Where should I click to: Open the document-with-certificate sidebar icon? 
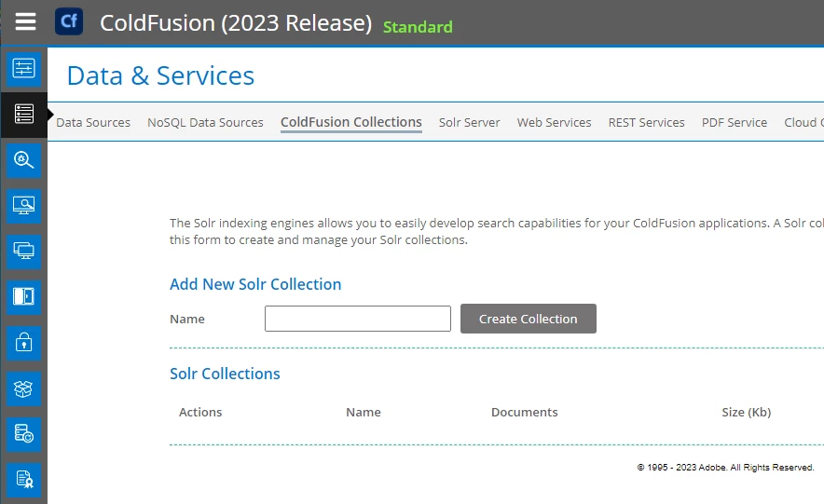(x=23, y=480)
